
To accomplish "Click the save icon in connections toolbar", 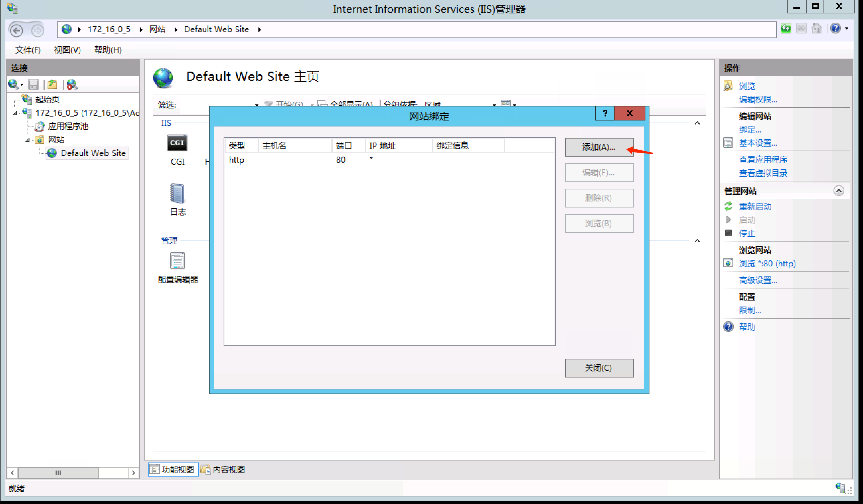I will click(x=33, y=84).
